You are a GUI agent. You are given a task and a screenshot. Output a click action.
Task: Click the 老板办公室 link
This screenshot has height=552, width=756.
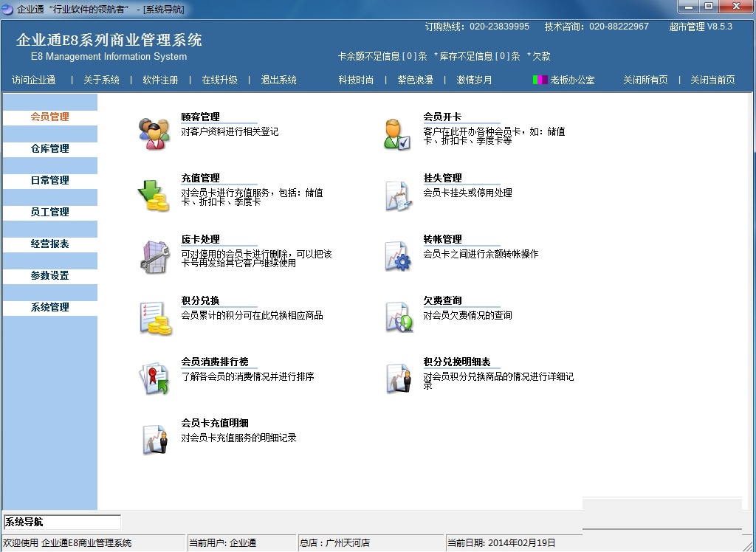(574, 80)
